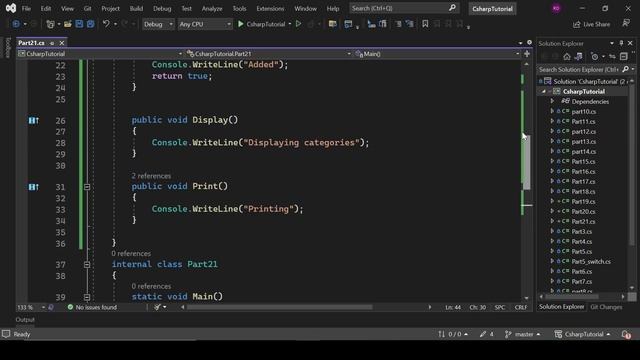Image resolution: width=640 pixels, height=360 pixels.
Task: Click the 0 / 0 push-pull indicator
Action: tap(453, 334)
